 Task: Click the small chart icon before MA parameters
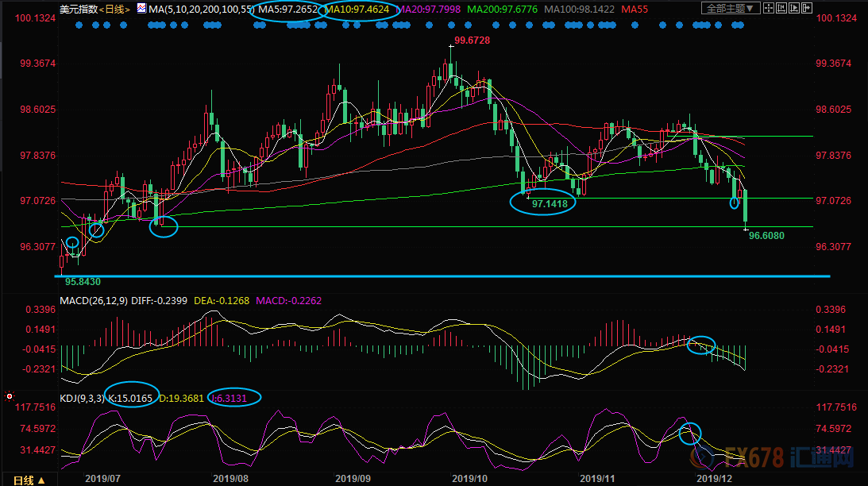click(141, 10)
